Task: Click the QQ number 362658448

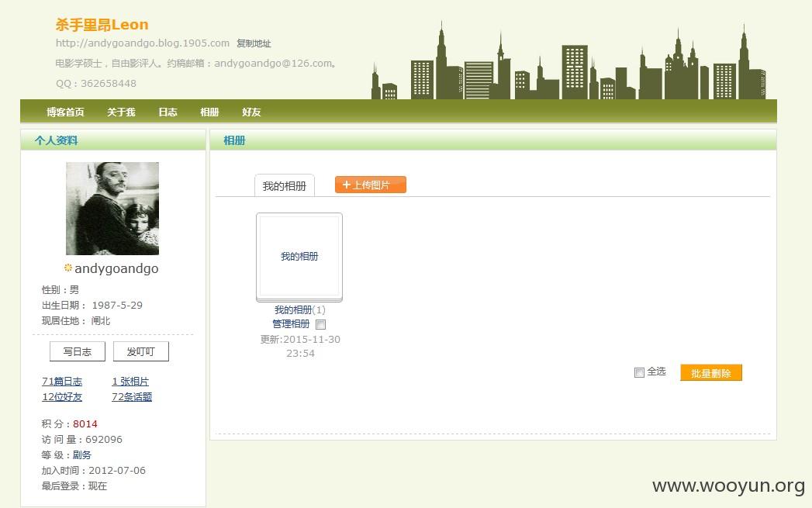Action: click(109, 83)
